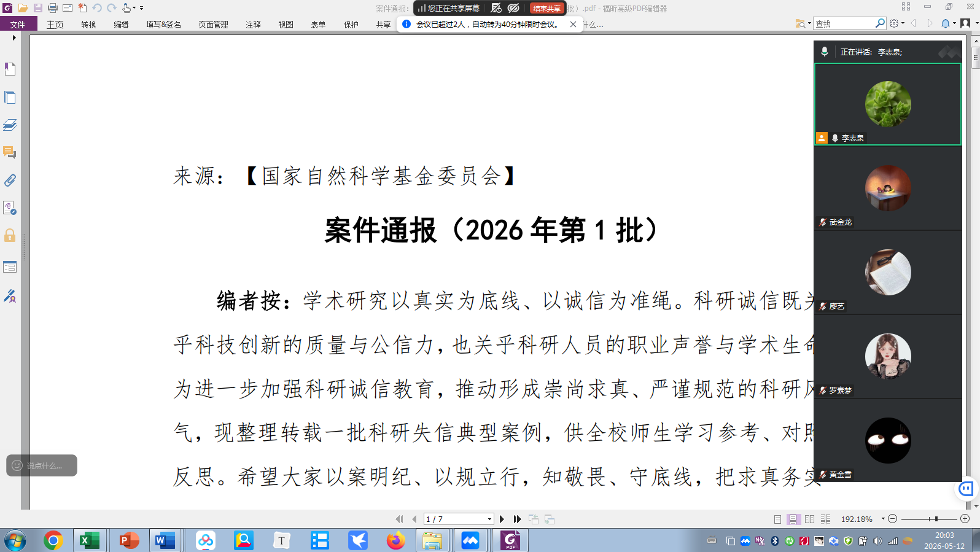Screen dimensions: 980x552
Task: Expand the page number dropdown
Action: click(x=489, y=519)
